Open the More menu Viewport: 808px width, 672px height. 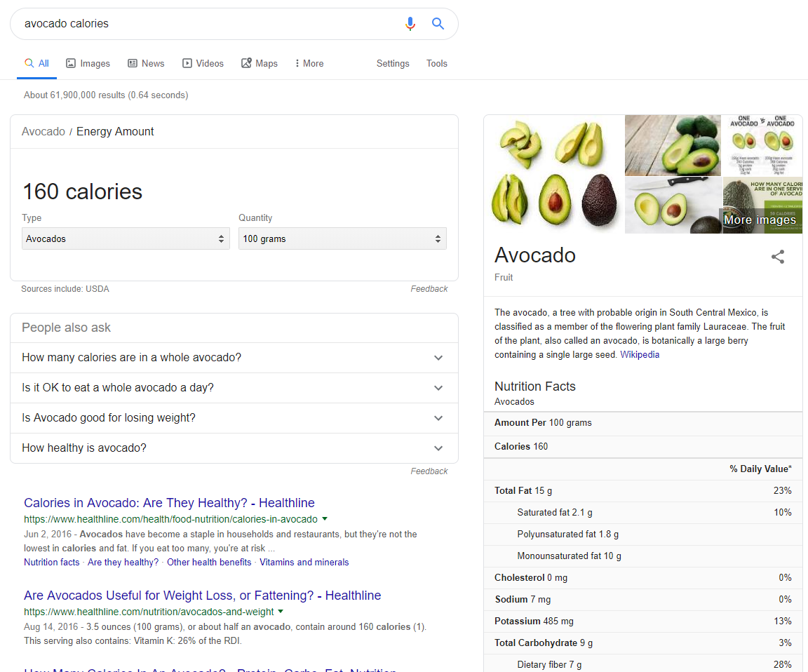(x=309, y=63)
